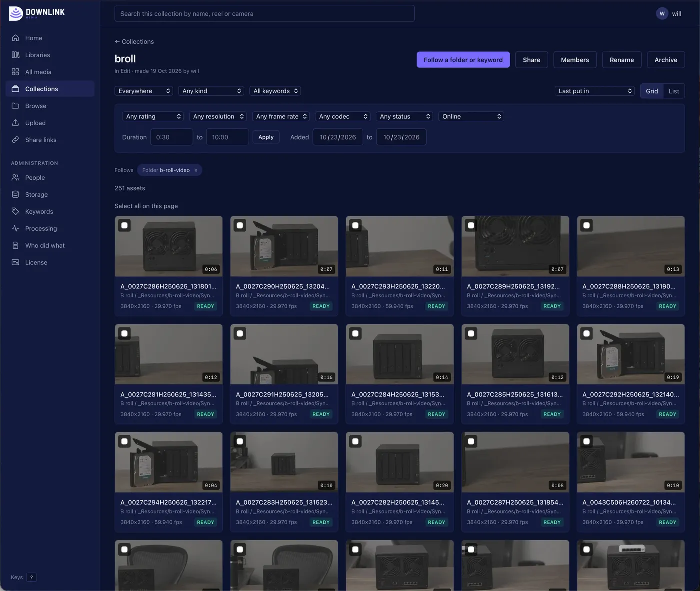The height and width of the screenshot is (591, 700).
Task: Open thumbnail of A_0027C285H250625 clip
Action: pos(515,354)
